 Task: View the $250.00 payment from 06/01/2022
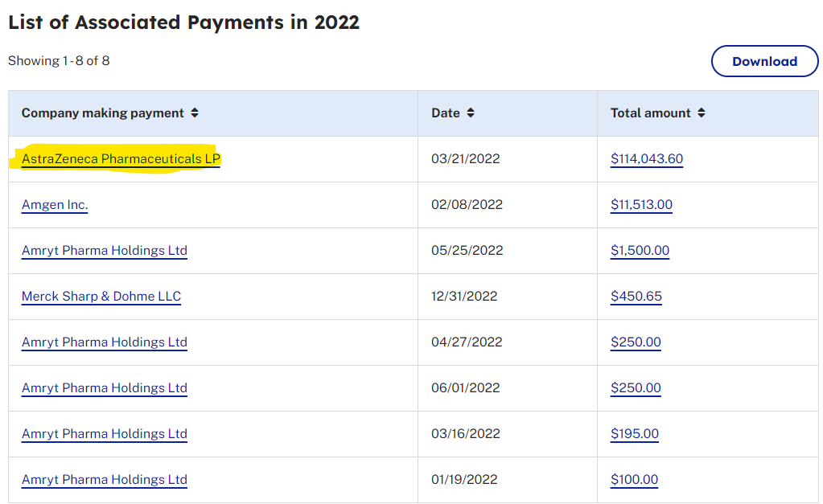(636, 388)
